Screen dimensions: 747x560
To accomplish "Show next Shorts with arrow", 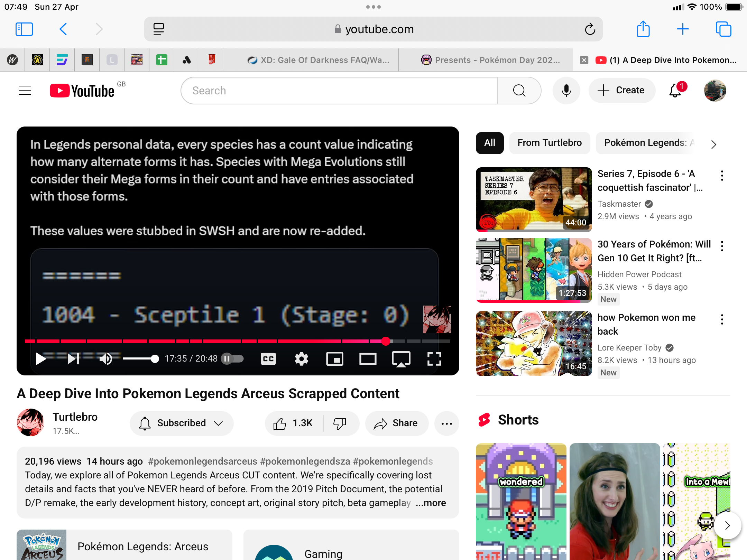I will [x=728, y=525].
